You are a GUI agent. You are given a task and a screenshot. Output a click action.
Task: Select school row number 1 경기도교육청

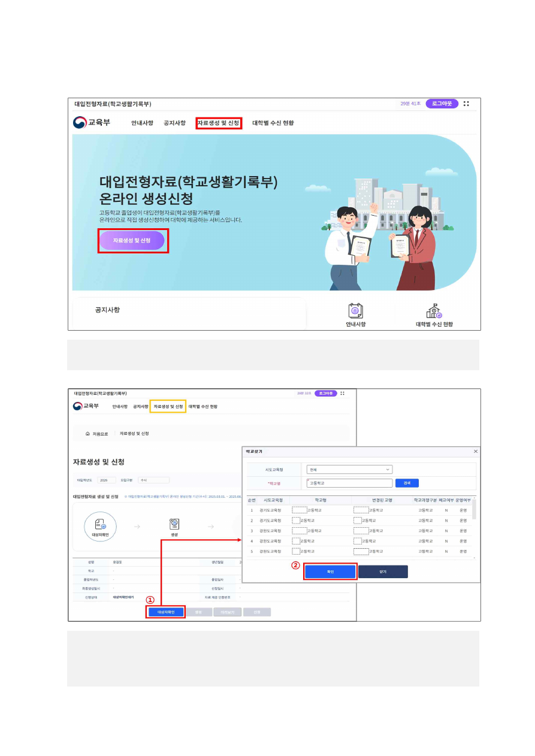click(x=359, y=510)
